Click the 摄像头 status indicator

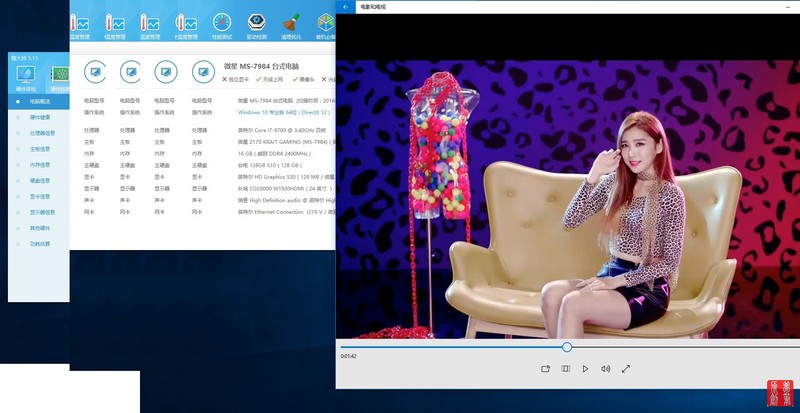304,80
